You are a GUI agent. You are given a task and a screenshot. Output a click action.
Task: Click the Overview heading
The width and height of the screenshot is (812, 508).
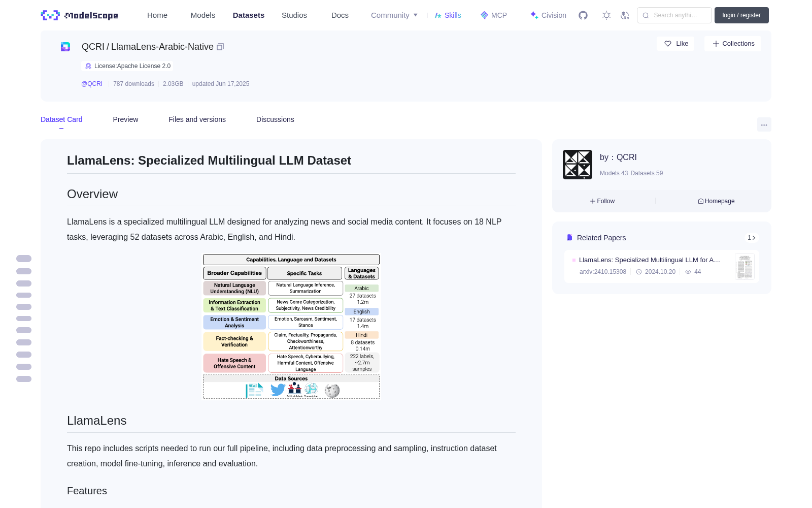point(92,194)
